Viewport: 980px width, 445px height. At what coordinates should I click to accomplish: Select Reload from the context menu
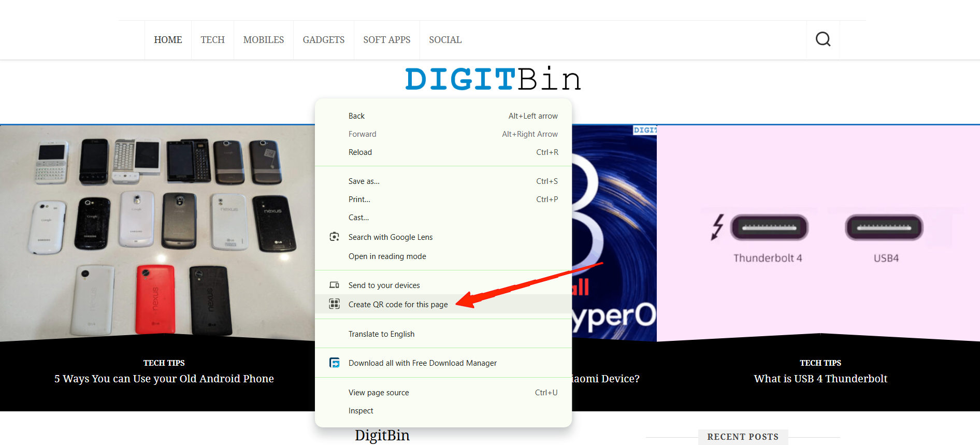443,152
